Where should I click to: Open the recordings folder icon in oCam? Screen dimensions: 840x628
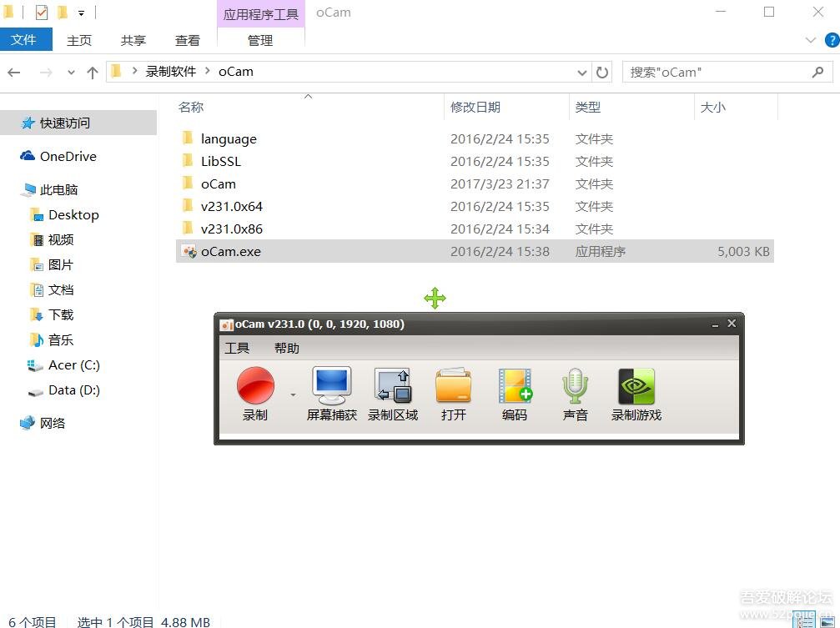[x=453, y=388]
